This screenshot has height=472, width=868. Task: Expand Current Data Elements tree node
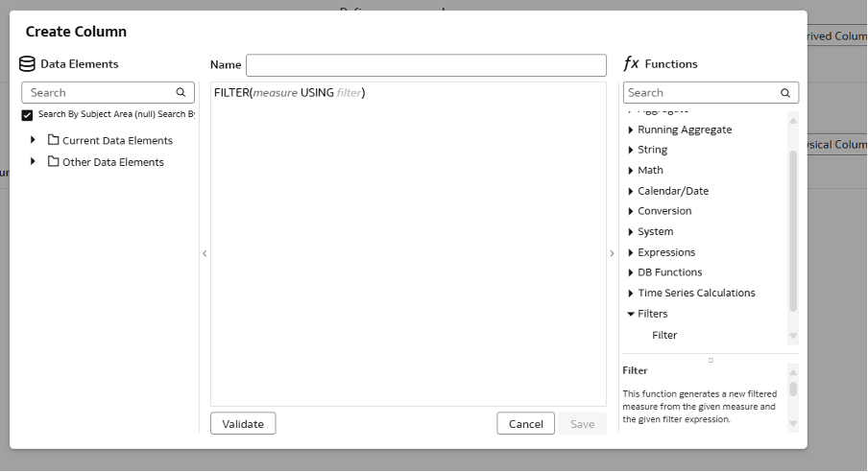(x=34, y=140)
